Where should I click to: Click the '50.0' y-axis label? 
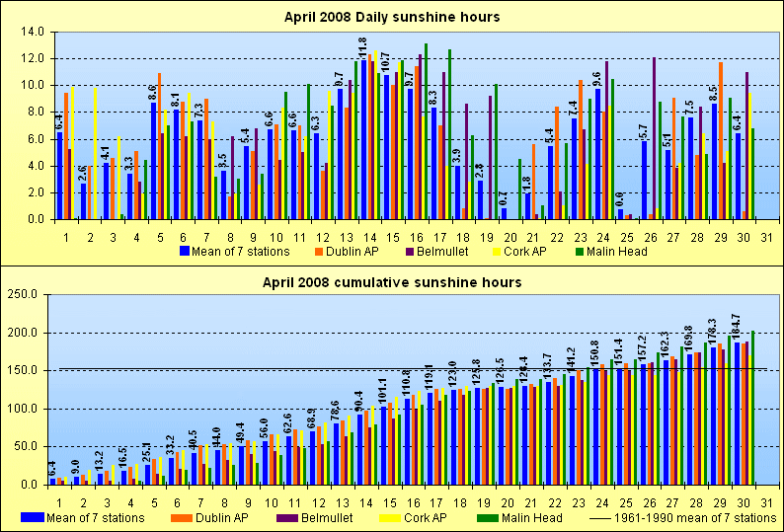26,447
